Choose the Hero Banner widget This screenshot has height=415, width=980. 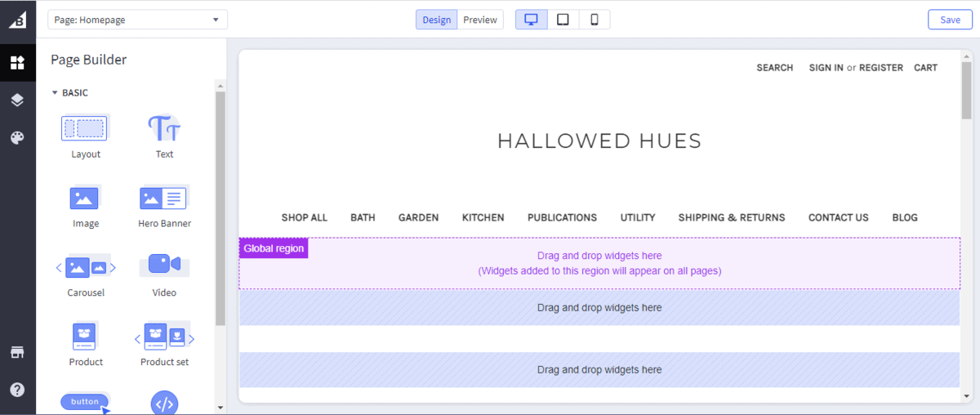[163, 199]
